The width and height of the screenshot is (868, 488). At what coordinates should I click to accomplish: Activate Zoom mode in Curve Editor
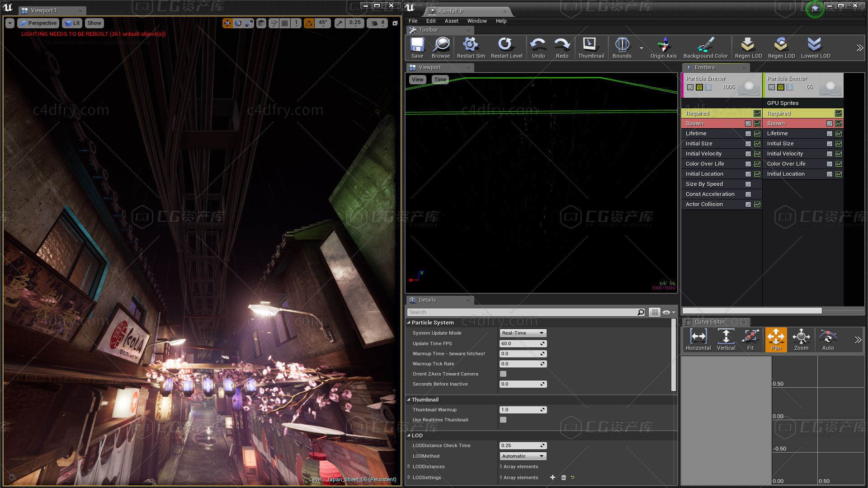(801, 340)
